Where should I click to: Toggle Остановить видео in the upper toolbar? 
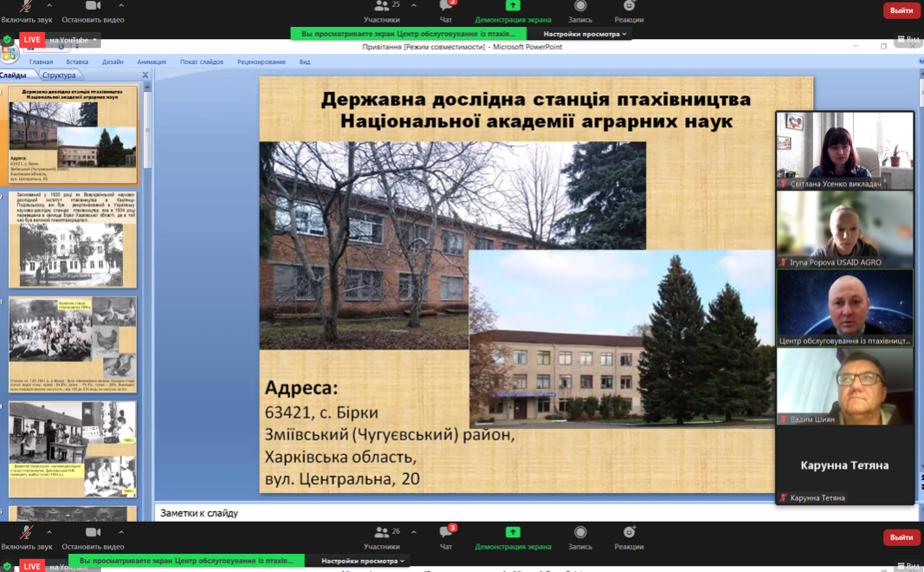[94, 10]
